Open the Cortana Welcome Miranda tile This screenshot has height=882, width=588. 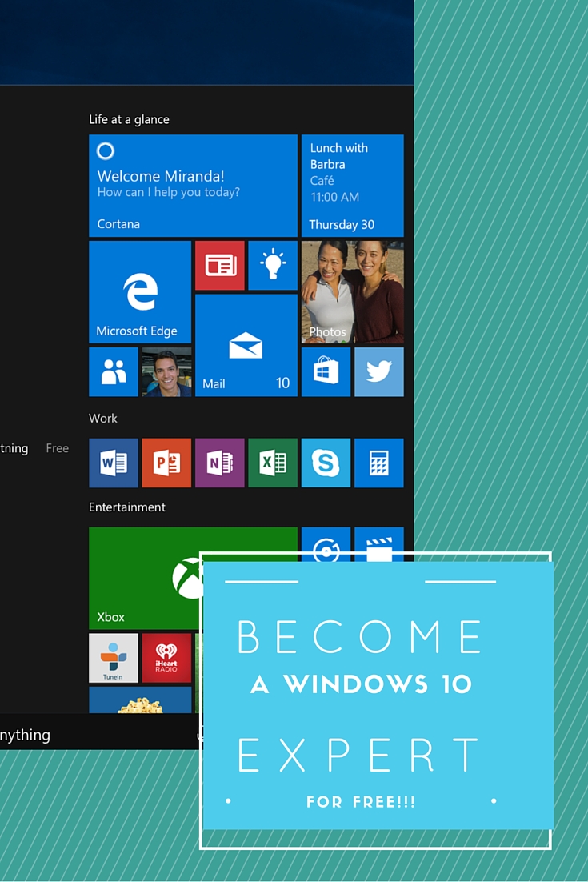pyautogui.click(x=193, y=186)
